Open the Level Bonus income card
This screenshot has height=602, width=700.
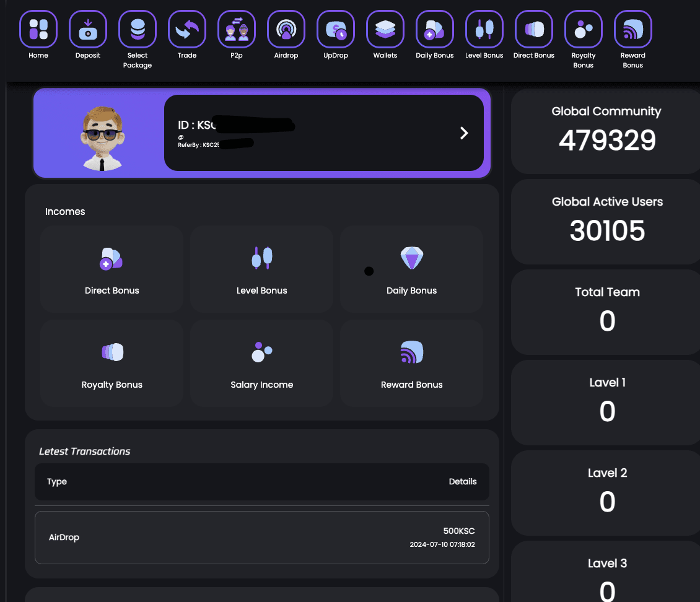click(262, 269)
